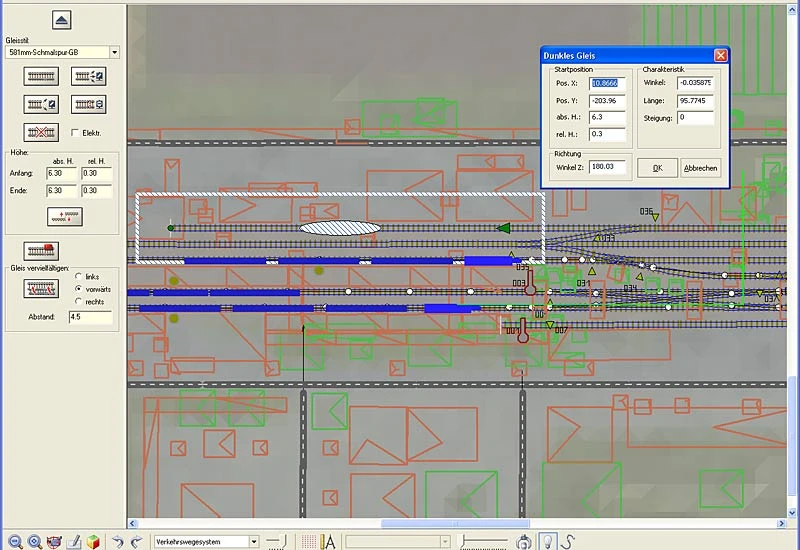Click the collapse panel arrow button
The height and width of the screenshot is (550, 800).
coord(61,20)
